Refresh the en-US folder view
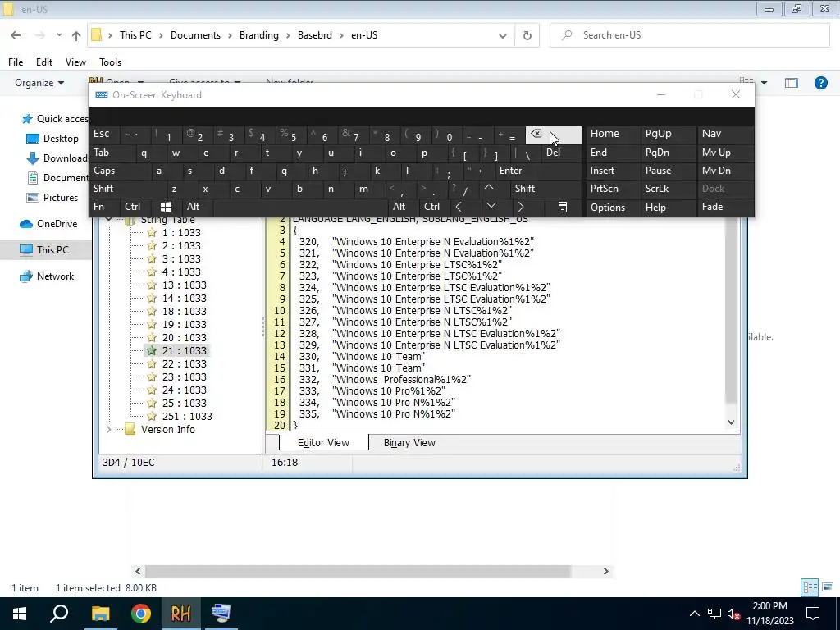This screenshot has height=630, width=840. tap(527, 35)
